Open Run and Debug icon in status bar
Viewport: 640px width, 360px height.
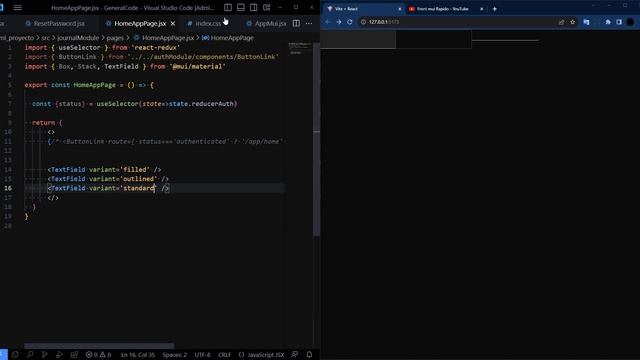pos(59,355)
